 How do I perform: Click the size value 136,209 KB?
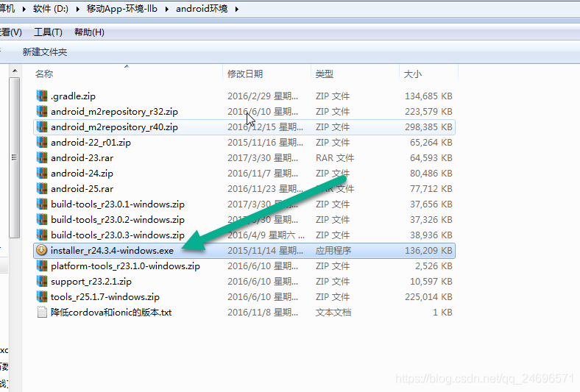(428, 251)
